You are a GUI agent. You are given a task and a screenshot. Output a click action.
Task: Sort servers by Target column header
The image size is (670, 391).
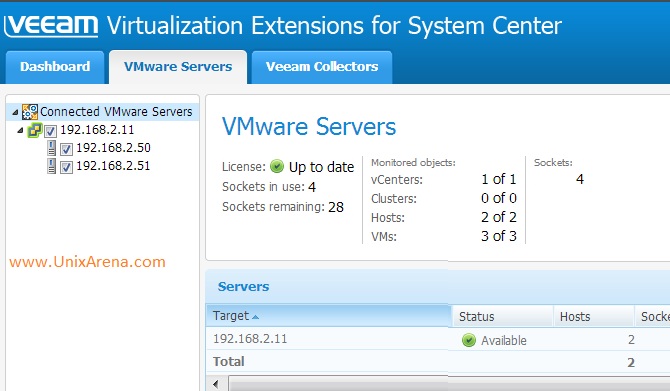(x=328, y=316)
